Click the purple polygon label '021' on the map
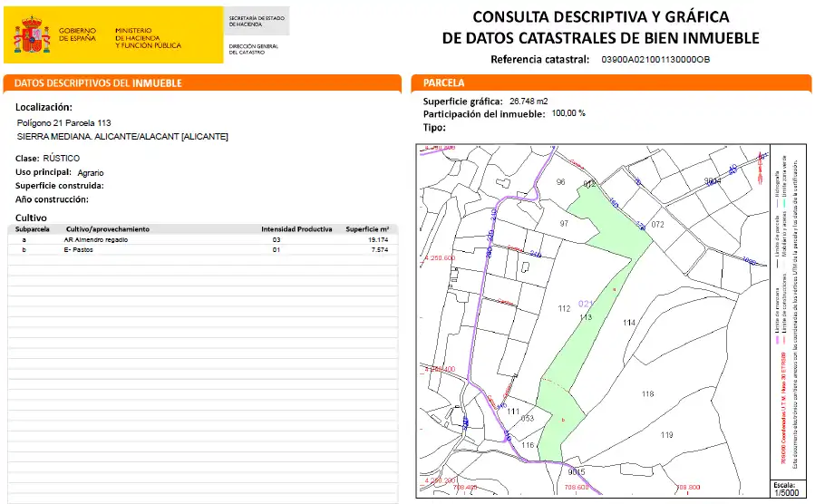Screen dimensions: 815x504 586,304
